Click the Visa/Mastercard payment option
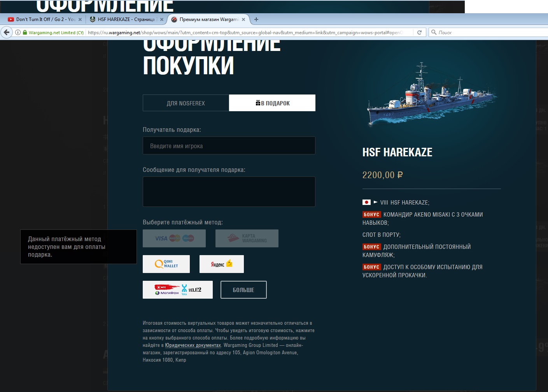548x392 pixels. (174, 238)
